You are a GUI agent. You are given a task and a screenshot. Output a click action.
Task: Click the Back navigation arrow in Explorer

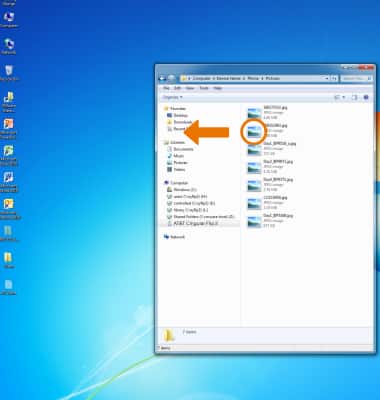162,79
